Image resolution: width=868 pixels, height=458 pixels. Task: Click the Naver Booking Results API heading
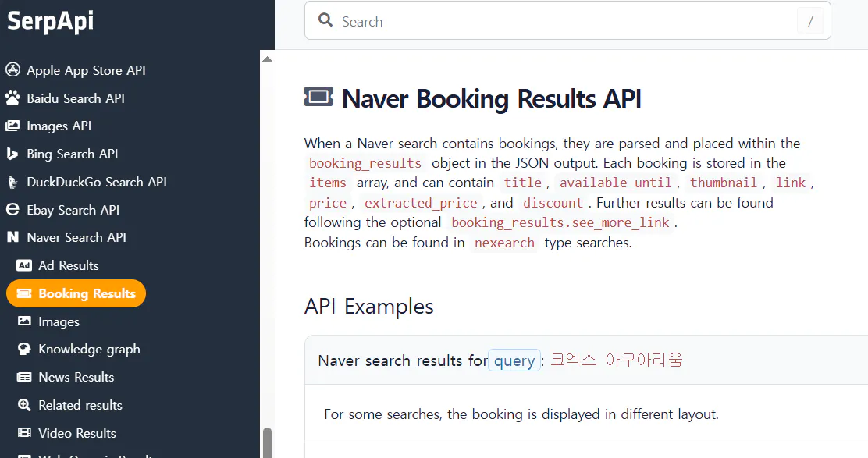click(492, 99)
